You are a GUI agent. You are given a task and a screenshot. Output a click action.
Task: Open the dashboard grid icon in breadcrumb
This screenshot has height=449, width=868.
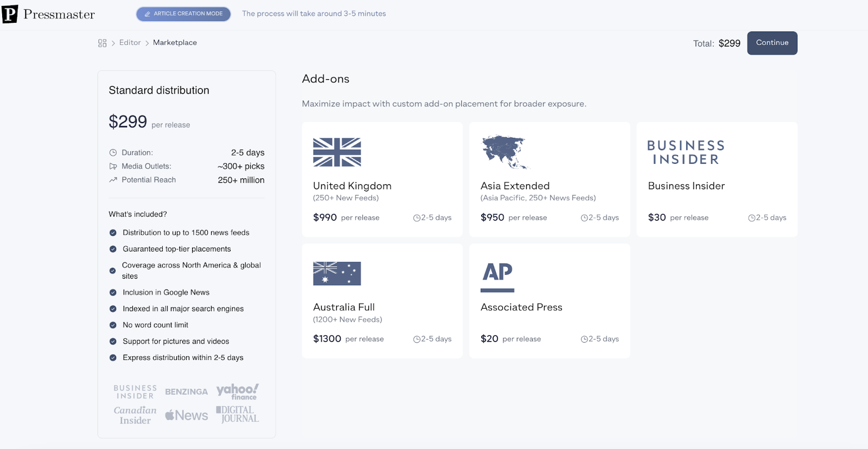102,43
